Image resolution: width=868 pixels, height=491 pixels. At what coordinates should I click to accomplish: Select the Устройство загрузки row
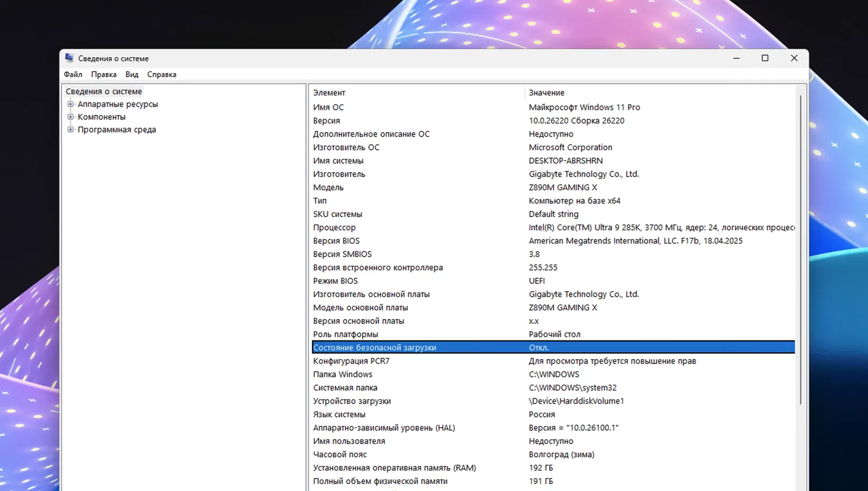pos(553,401)
